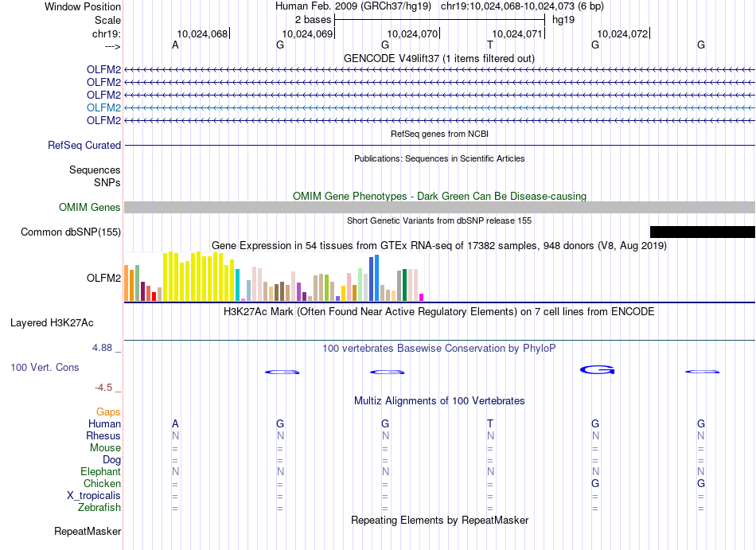Screen dimensions: 756x550
Task: Click the Human species label
Action: pyautogui.click(x=104, y=423)
